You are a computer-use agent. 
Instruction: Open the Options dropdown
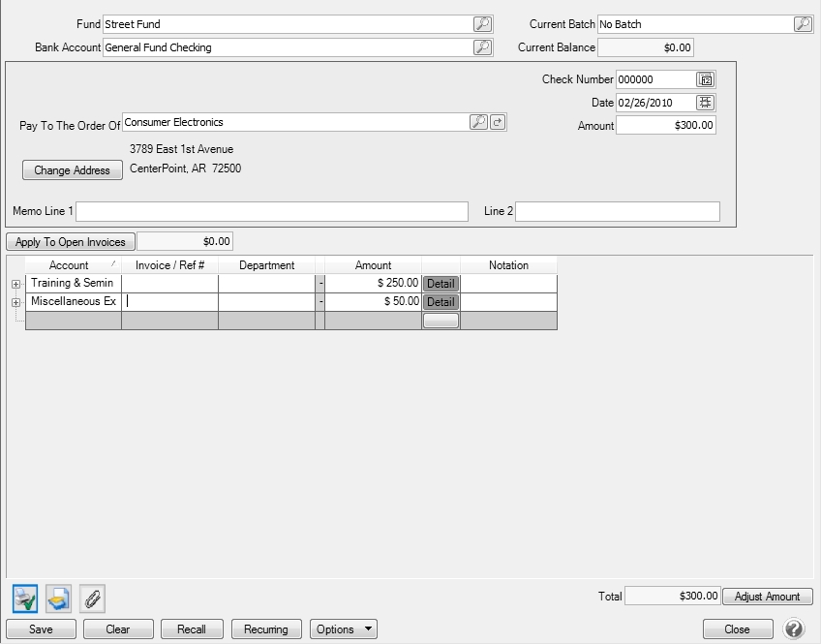click(x=343, y=629)
